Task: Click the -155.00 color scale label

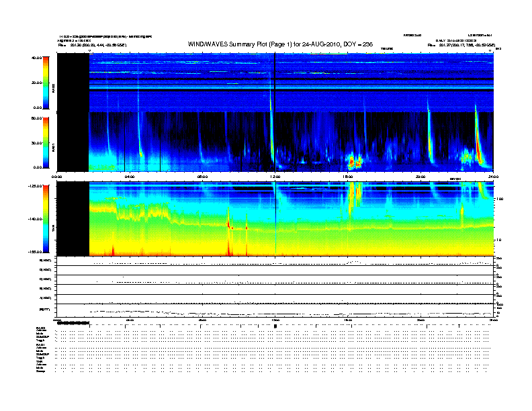Action: click(35, 252)
